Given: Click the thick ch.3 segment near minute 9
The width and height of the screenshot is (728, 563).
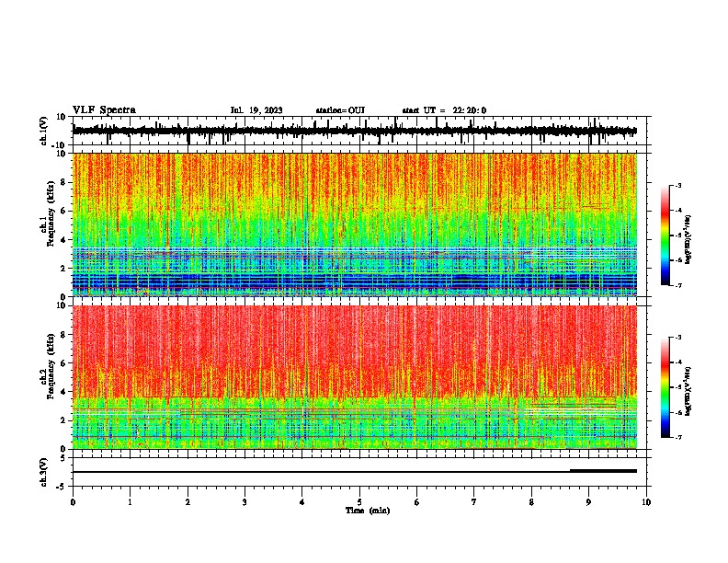Looking at the screenshot, I should 604,471.
